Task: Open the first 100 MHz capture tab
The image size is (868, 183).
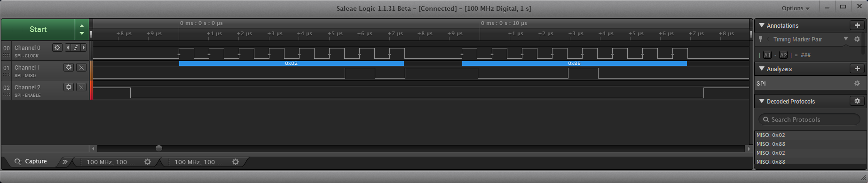Action: [110, 162]
